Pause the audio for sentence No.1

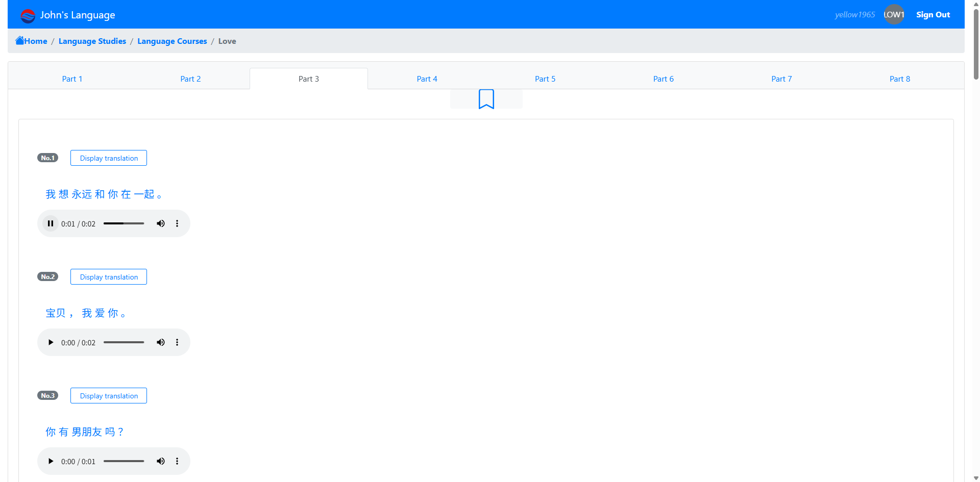point(51,223)
